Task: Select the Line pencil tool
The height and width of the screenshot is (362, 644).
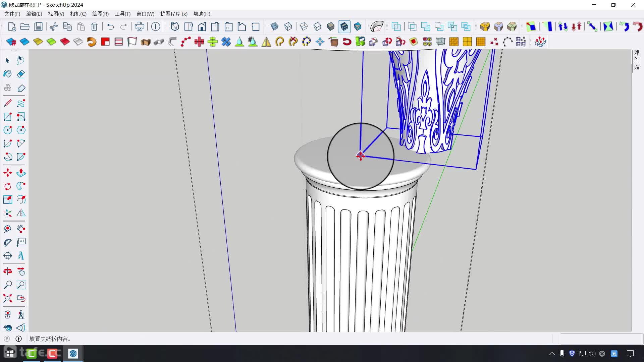Action: coord(7,103)
